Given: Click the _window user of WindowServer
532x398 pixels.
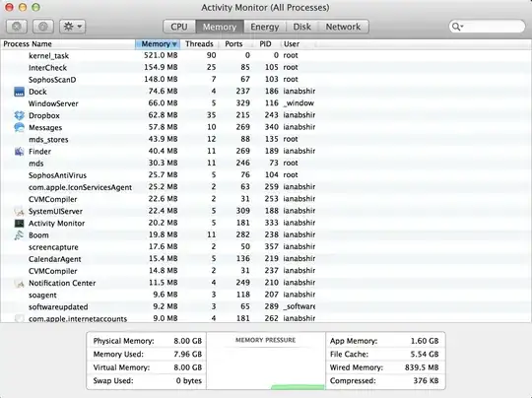Looking at the screenshot, I should pos(299,103).
